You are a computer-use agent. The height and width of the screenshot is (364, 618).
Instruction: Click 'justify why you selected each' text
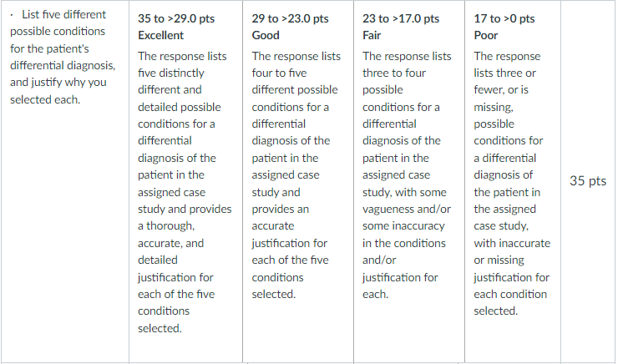pyautogui.click(x=58, y=91)
